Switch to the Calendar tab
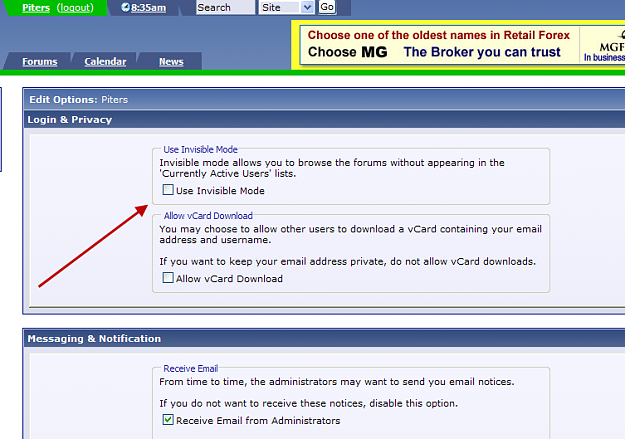Image resolution: width=625 pixels, height=439 pixels. pos(105,61)
